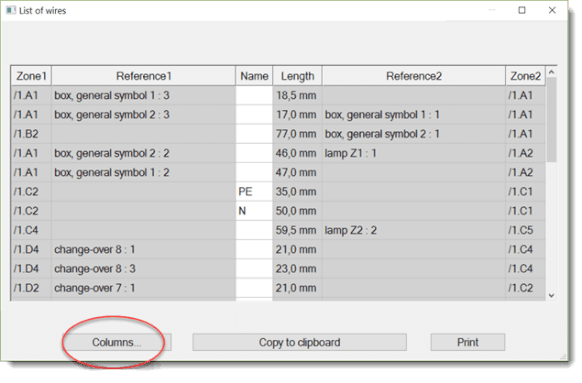Sort by the Zone1 column header
The height and width of the screenshot is (383, 582).
[x=31, y=76]
